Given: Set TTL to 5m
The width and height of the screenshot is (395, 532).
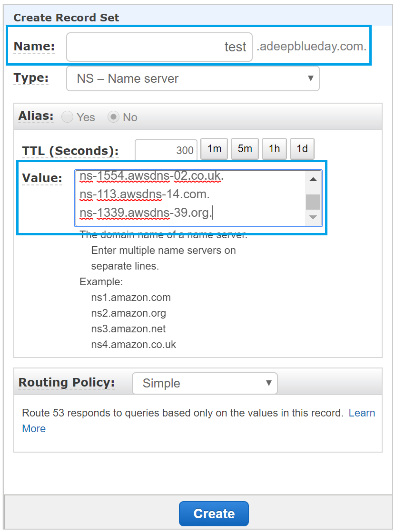Looking at the screenshot, I should (245, 148).
